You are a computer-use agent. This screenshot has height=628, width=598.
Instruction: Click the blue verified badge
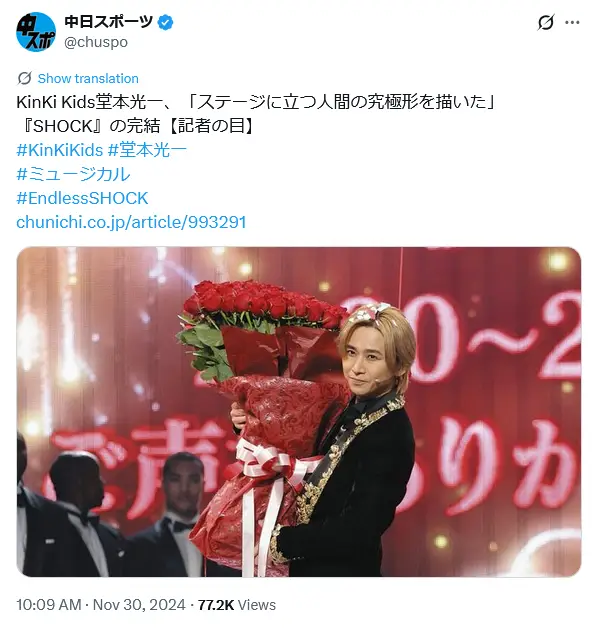point(165,22)
